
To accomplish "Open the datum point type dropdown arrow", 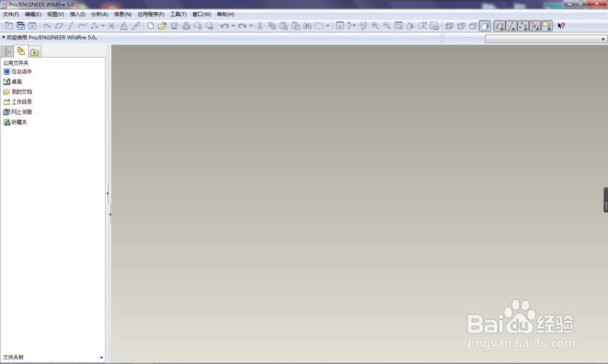I will [103, 26].
